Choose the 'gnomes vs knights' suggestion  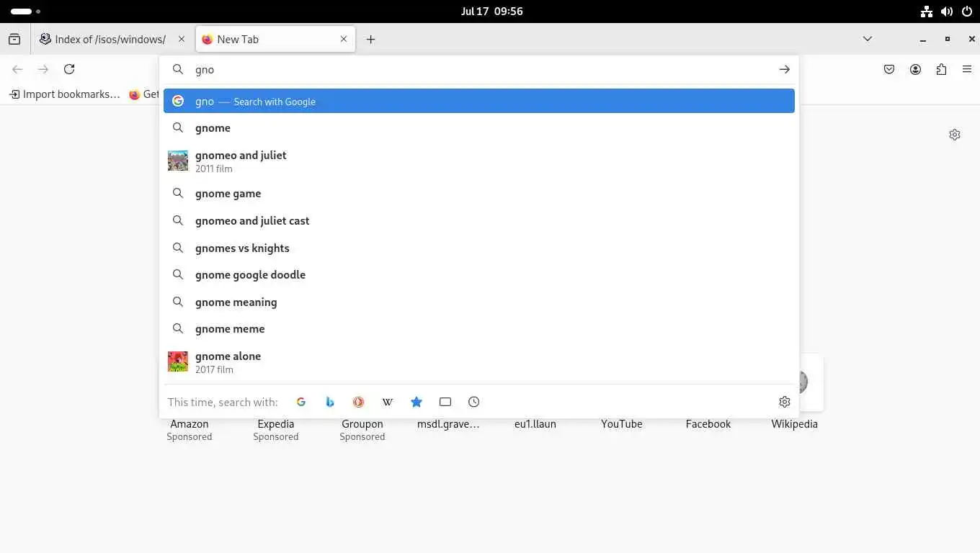point(479,248)
